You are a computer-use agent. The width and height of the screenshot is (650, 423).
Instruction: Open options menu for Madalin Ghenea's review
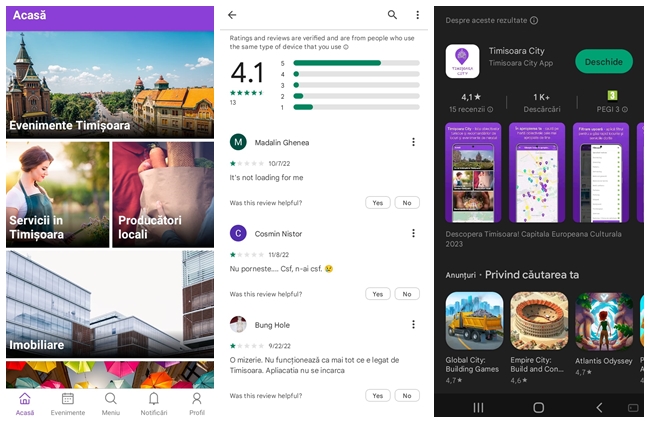point(413,142)
